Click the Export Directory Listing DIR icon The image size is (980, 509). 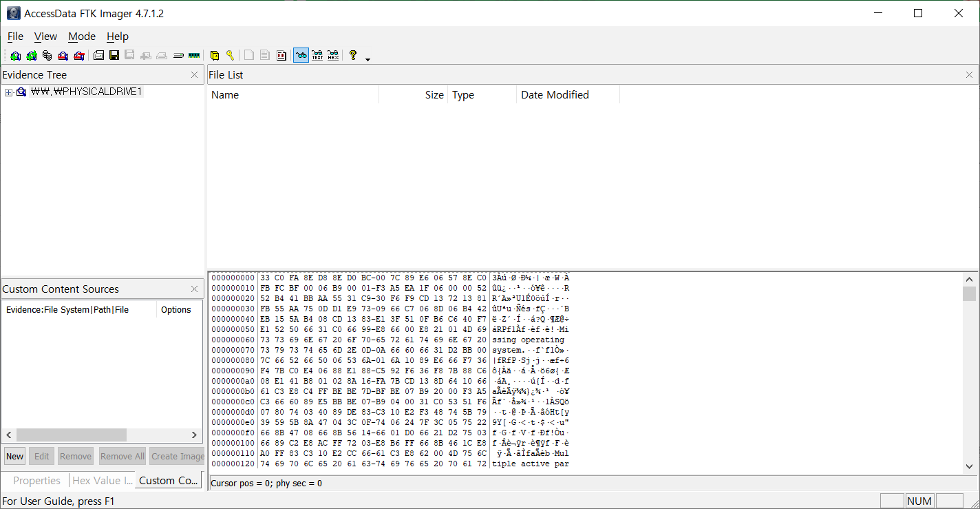(281, 56)
